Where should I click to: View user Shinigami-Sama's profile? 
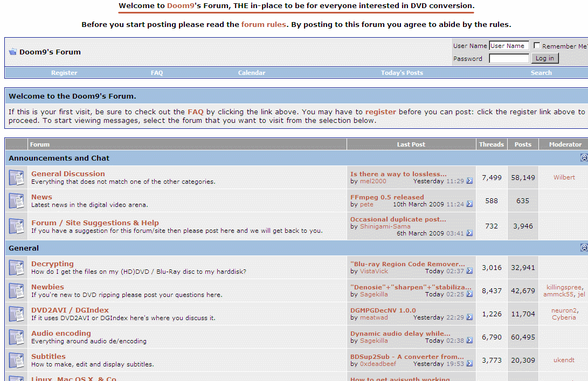(x=385, y=226)
